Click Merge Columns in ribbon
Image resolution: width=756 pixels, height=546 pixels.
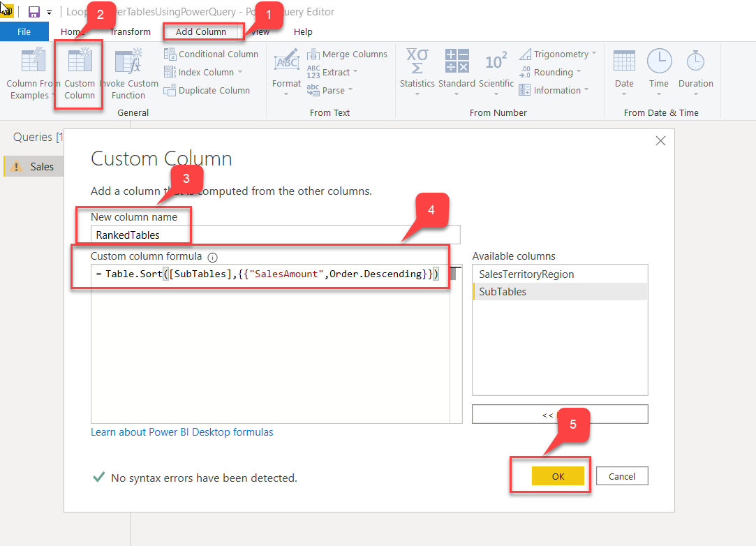click(347, 54)
